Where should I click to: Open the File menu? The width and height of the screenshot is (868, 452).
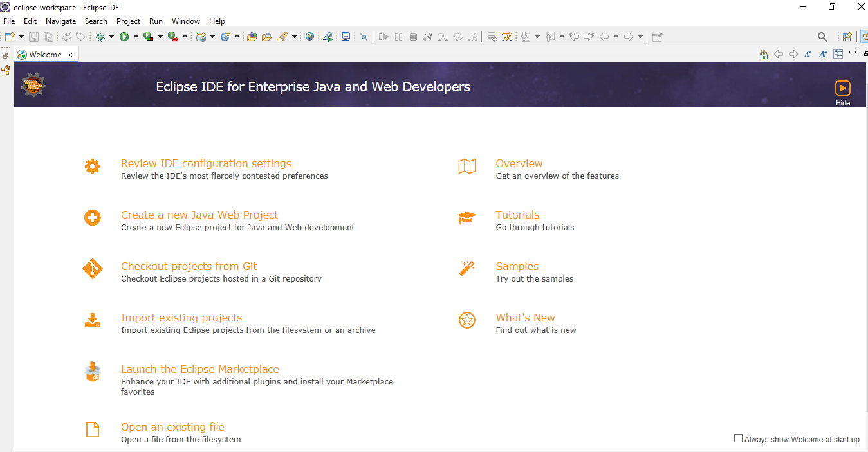coord(9,21)
